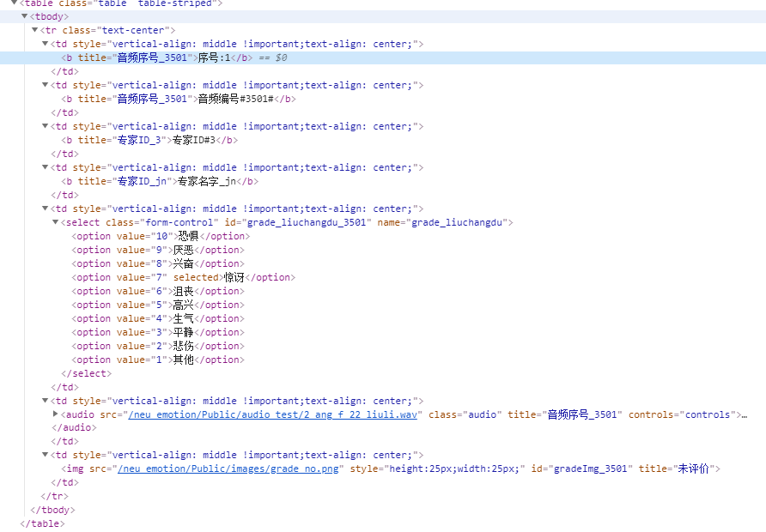Image resolution: width=766 pixels, height=532 pixels.
Task: Click the == $0 marker
Action: pos(272,57)
